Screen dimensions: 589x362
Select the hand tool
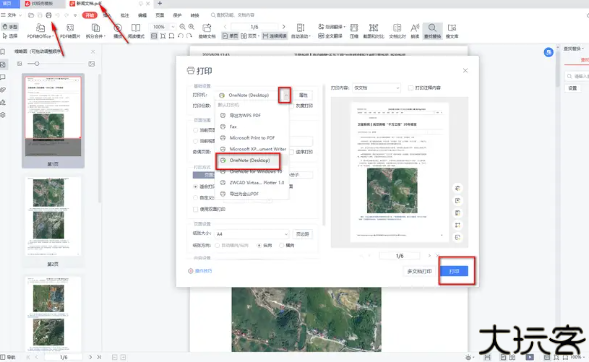pyautogui.click(x=10, y=27)
